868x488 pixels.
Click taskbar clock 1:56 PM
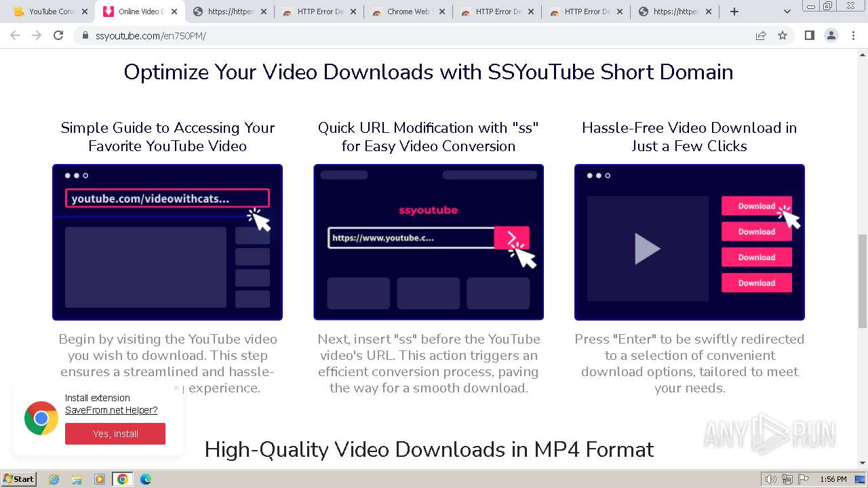click(833, 479)
